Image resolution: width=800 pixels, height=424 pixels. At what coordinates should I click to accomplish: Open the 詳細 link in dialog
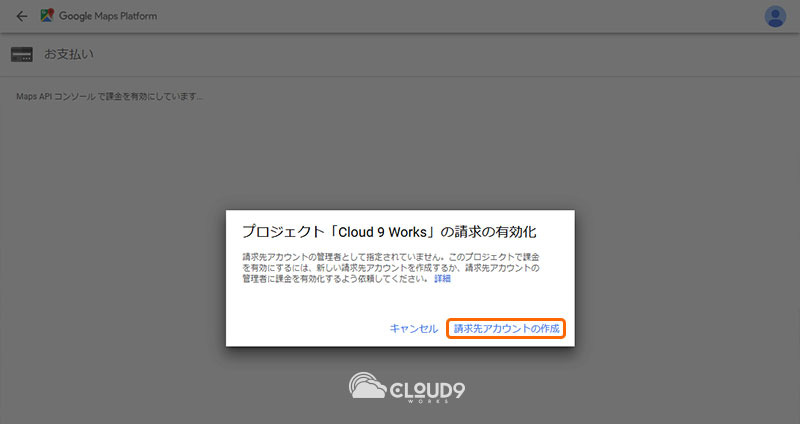tap(442, 279)
